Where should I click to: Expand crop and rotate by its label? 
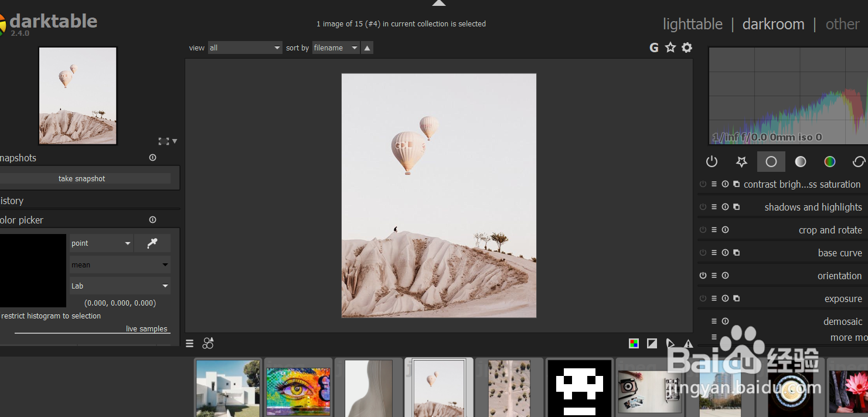(x=830, y=230)
